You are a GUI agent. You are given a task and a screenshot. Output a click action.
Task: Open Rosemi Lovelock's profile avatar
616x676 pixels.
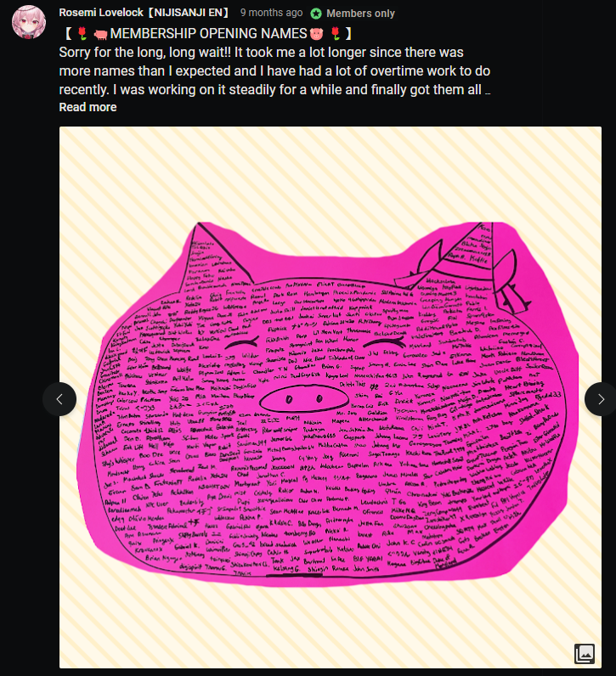click(x=29, y=22)
